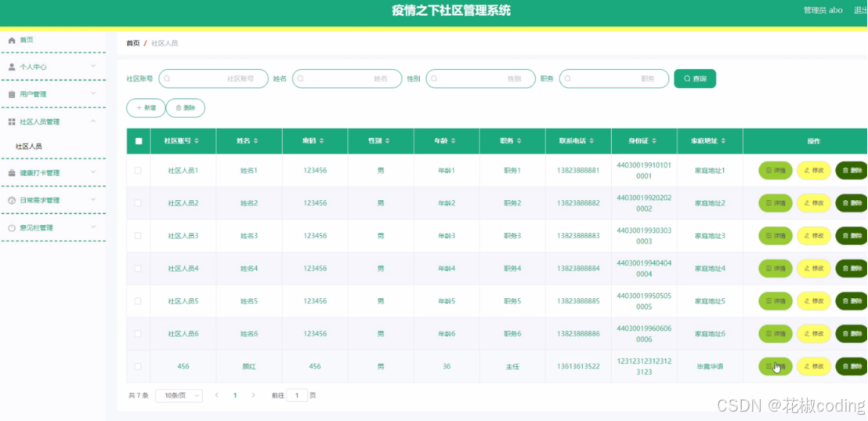Go to next page arrow in pagination
868x421 pixels.
(x=254, y=395)
